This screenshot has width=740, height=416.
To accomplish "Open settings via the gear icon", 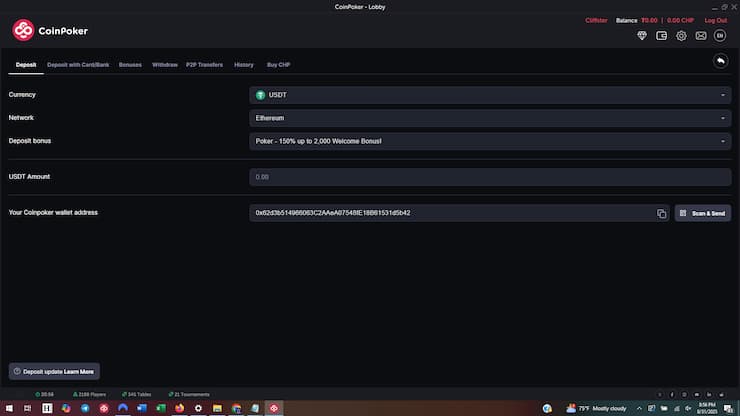I will (681, 35).
